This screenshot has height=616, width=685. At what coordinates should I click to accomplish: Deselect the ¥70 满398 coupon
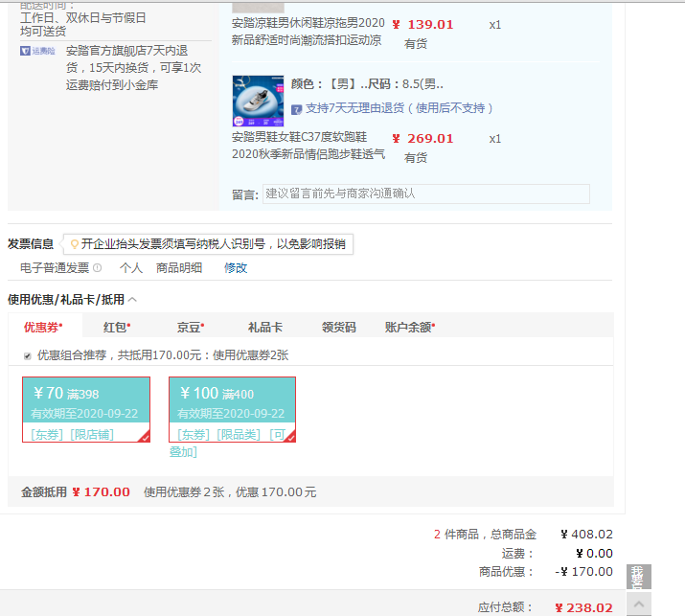click(x=86, y=409)
